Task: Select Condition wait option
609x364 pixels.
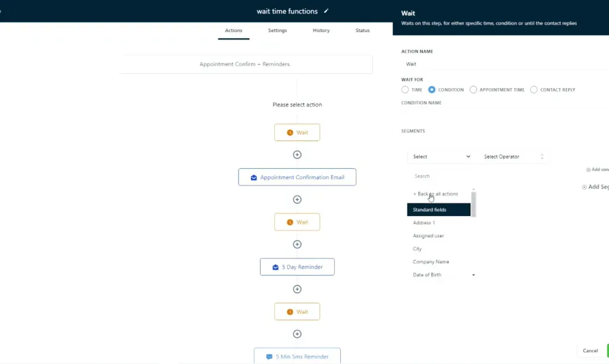Action: [x=432, y=90]
